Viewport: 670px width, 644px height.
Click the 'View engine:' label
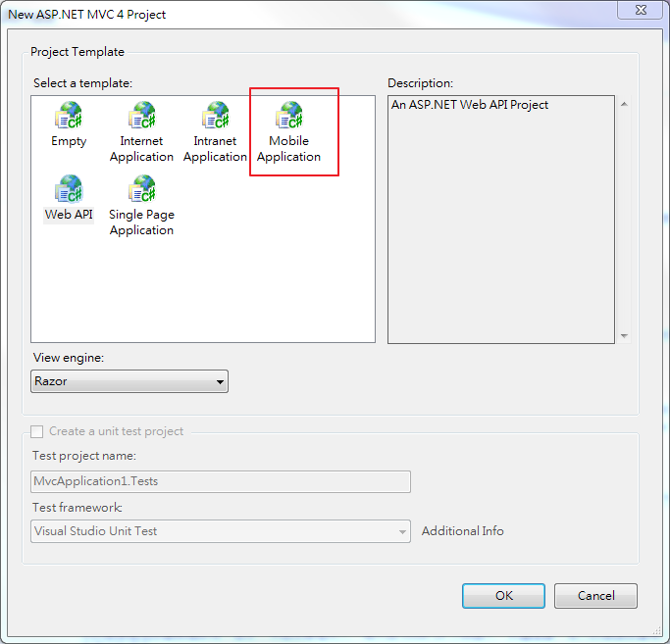69,358
